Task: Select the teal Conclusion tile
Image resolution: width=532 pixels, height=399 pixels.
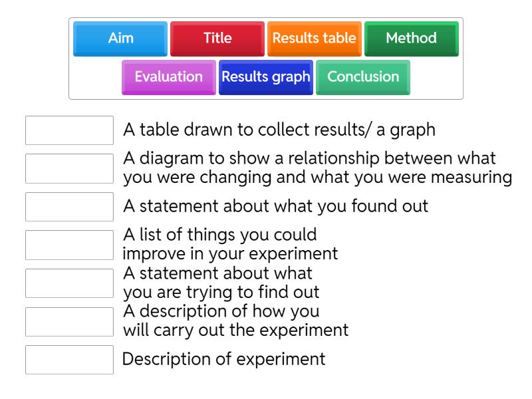Action: (x=363, y=77)
